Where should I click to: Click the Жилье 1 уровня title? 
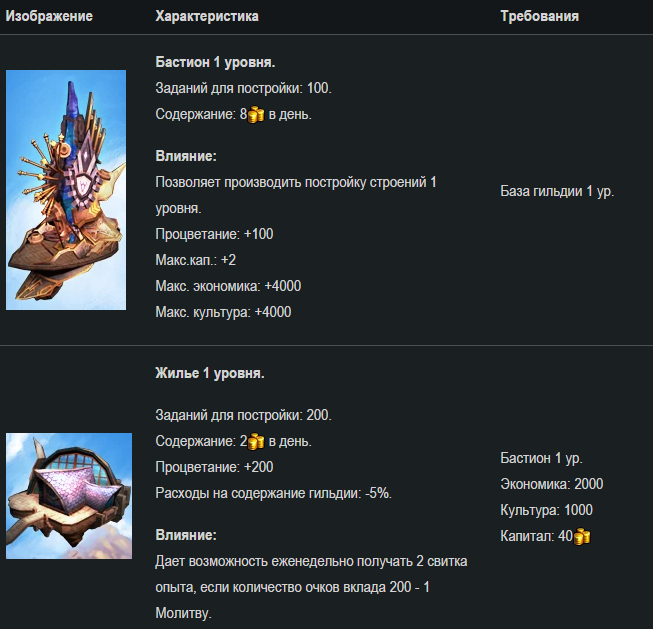[210, 373]
